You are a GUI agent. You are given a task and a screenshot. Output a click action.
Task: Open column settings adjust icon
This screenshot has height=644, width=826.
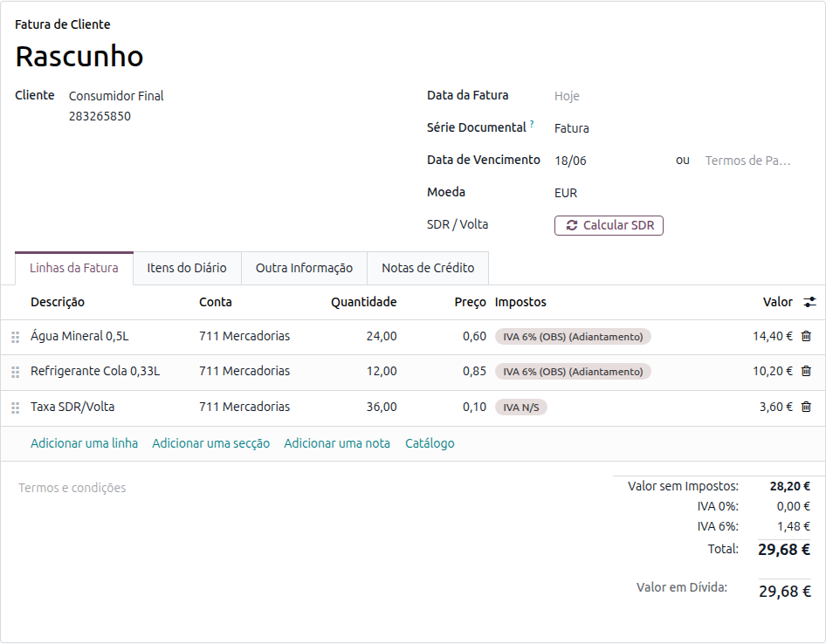[x=809, y=302]
